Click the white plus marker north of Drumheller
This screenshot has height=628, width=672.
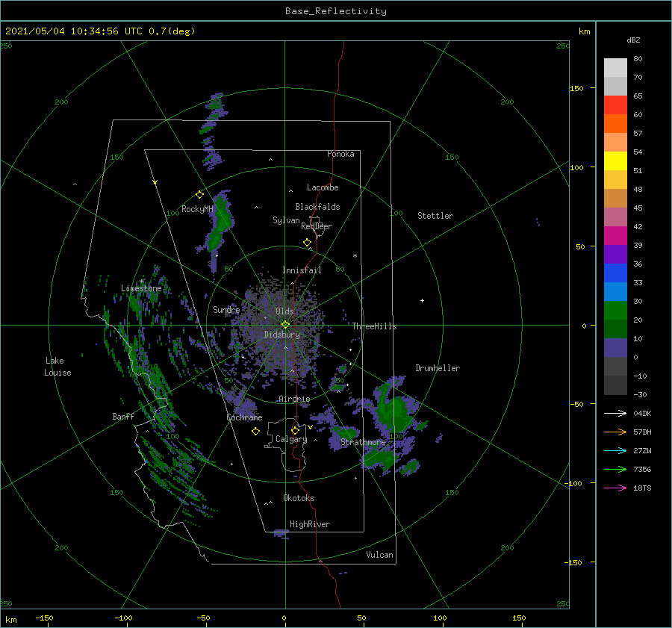(422, 300)
